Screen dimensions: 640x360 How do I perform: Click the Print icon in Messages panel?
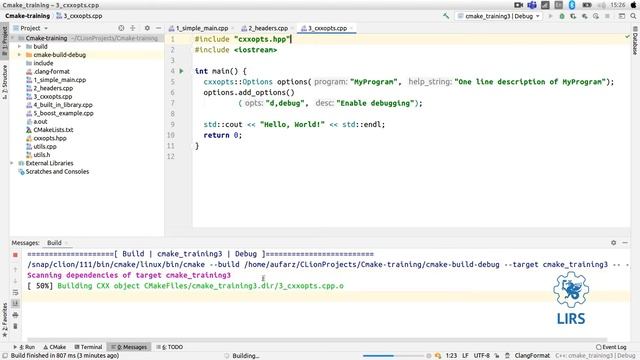click(x=16, y=315)
